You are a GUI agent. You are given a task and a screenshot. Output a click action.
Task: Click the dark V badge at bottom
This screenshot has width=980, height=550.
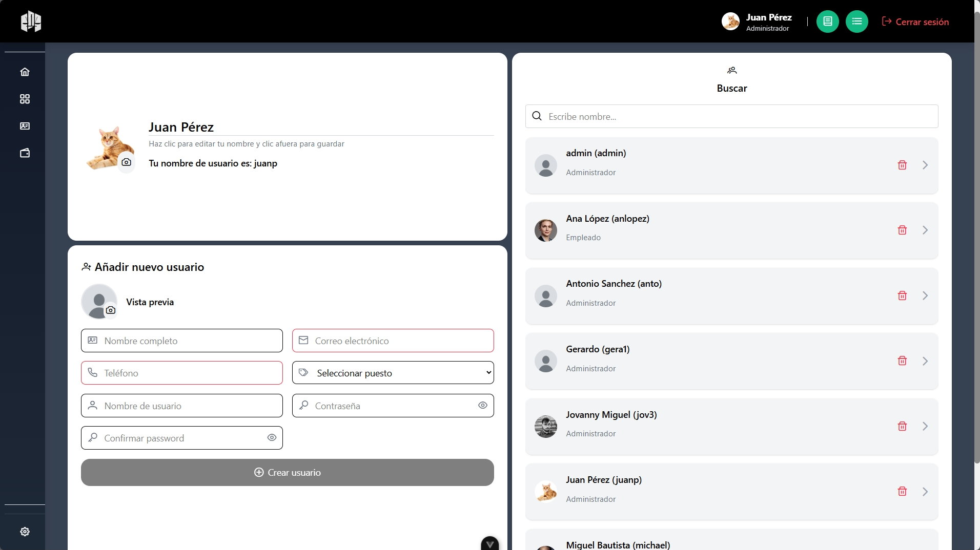tap(489, 543)
